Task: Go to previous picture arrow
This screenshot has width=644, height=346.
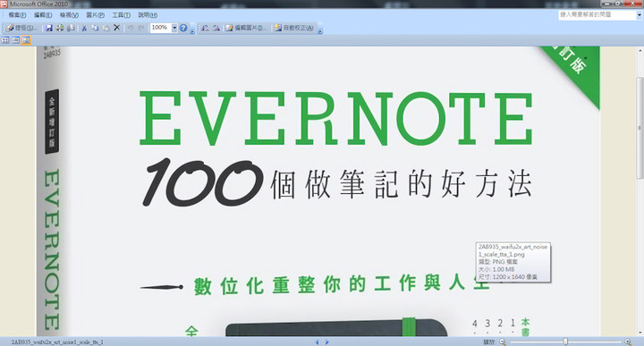Action: coord(317,342)
